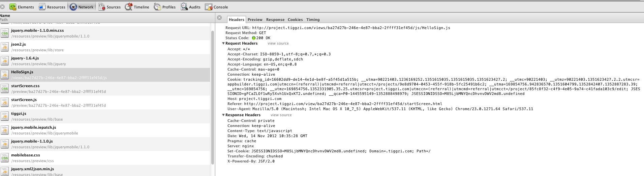
Task: Switch to the Preview tab
Action: (x=255, y=20)
